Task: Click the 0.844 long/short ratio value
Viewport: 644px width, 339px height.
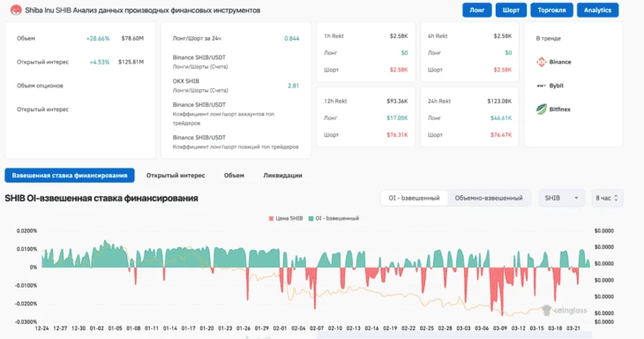Action: click(x=292, y=39)
